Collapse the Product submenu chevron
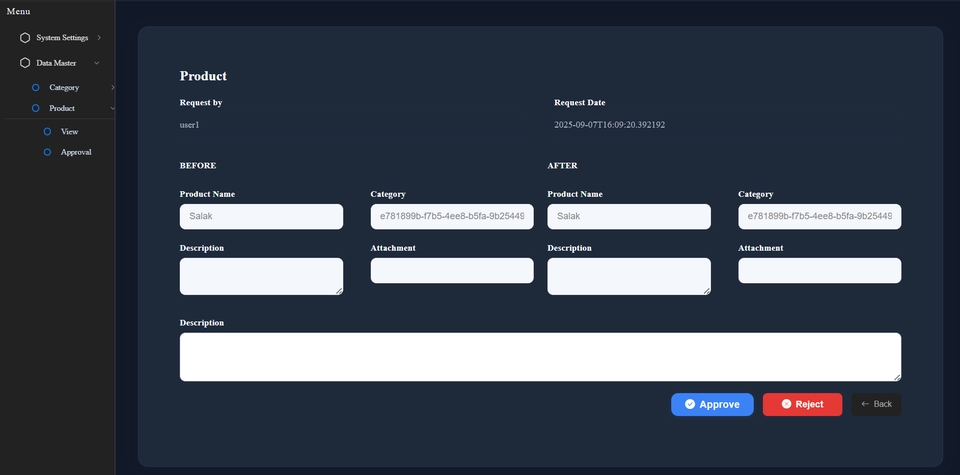Viewport: 960px width, 475px height. click(x=112, y=108)
